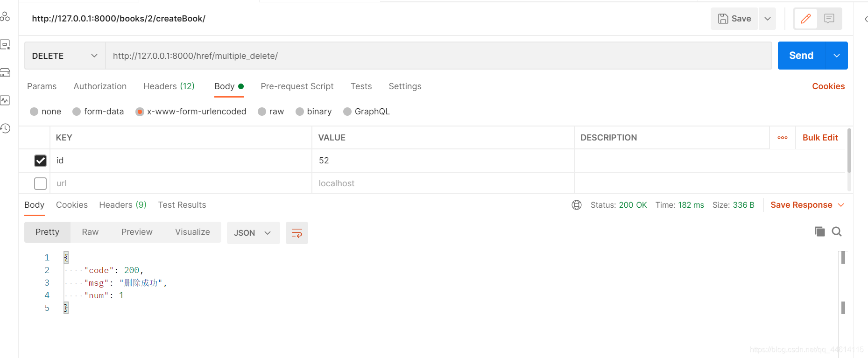Open the Test Results tab
This screenshot has height=358, width=868.
182,205
